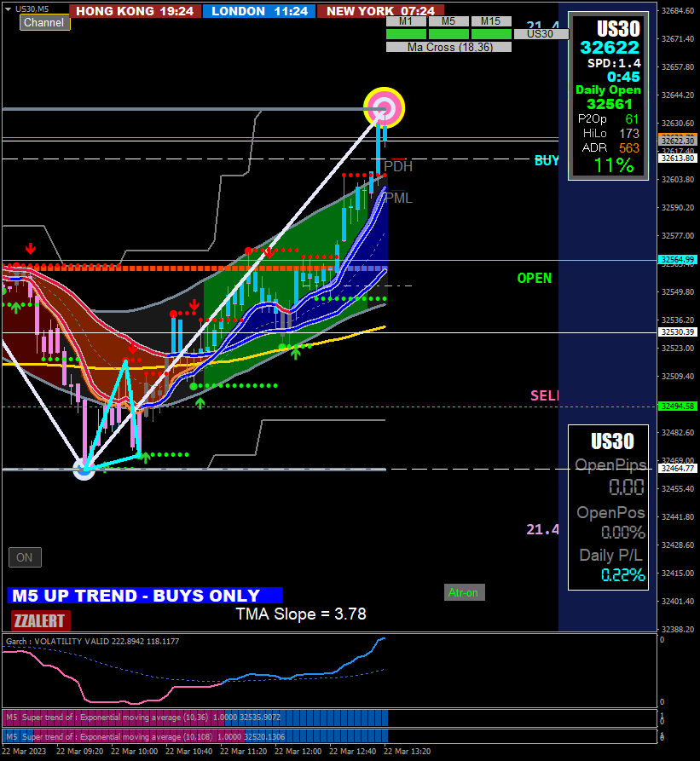Click the green M1 trend status bar
The height and width of the screenshot is (761, 700).
tap(406, 34)
